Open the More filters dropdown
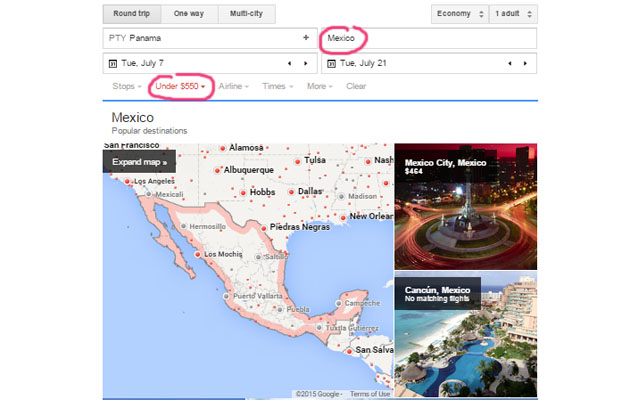This screenshot has width=630, height=400. point(320,86)
